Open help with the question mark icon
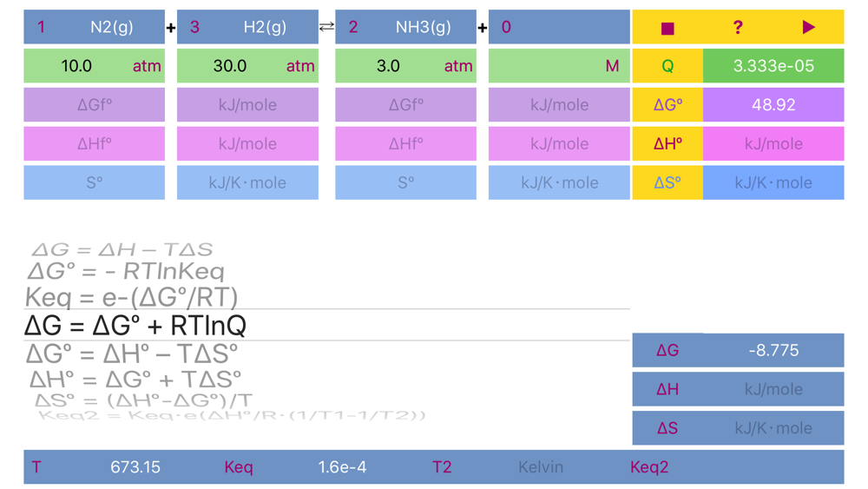The height and width of the screenshot is (489, 868). coord(738,27)
